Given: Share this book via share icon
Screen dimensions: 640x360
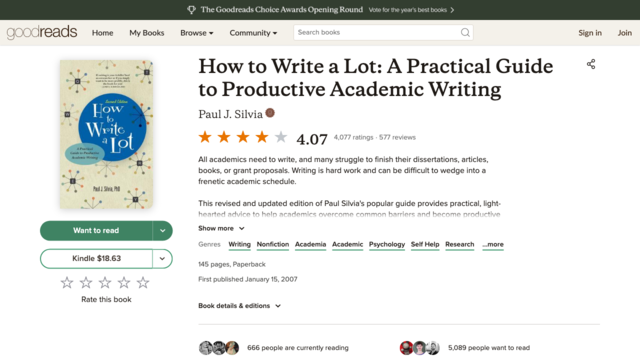Looking at the screenshot, I should tap(591, 64).
